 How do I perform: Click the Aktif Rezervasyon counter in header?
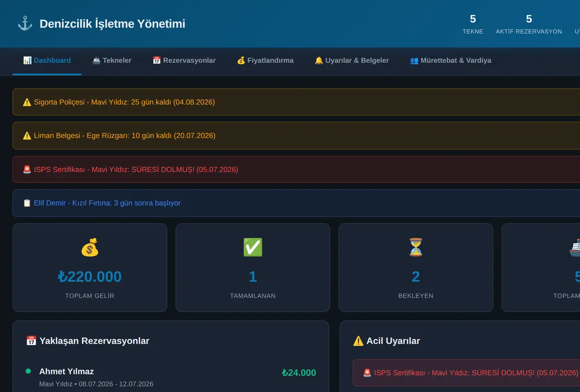[x=529, y=24]
